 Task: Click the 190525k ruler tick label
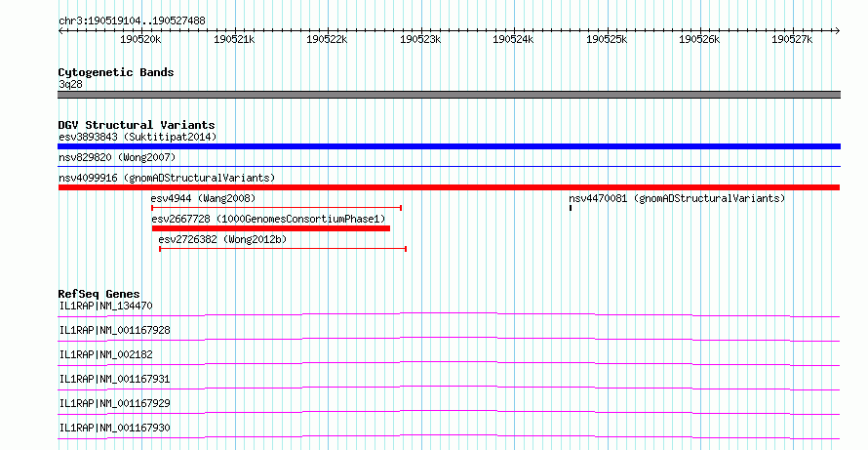tap(607, 39)
